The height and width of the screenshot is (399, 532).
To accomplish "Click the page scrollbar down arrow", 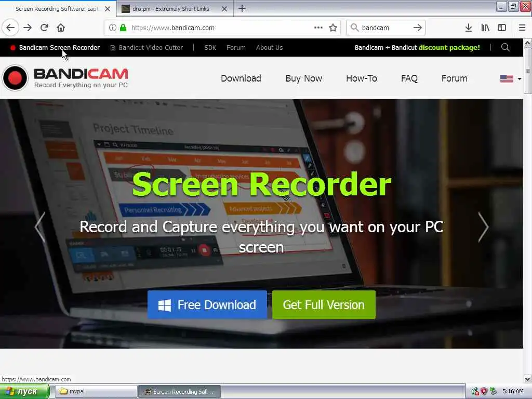I will click(527, 379).
